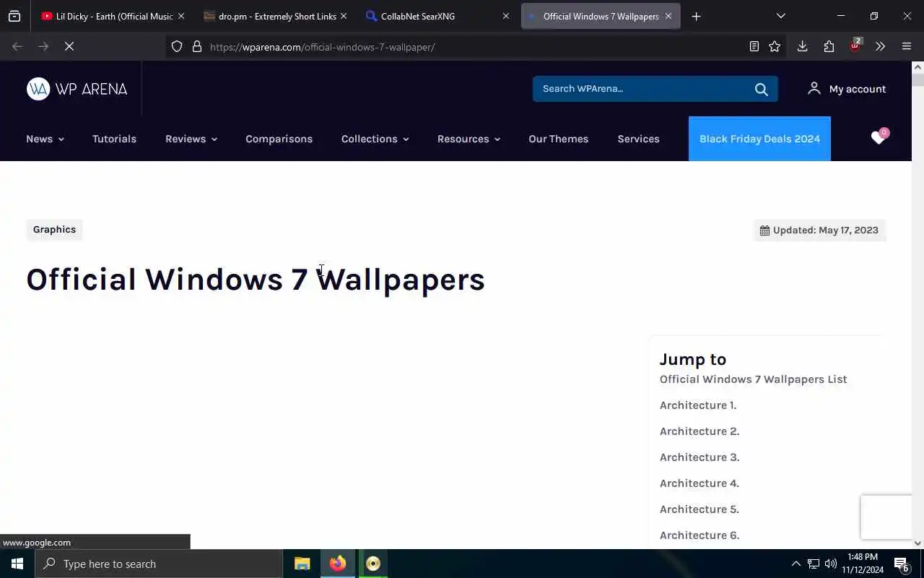Expand the Resources menu
924x578 pixels.
(468, 139)
